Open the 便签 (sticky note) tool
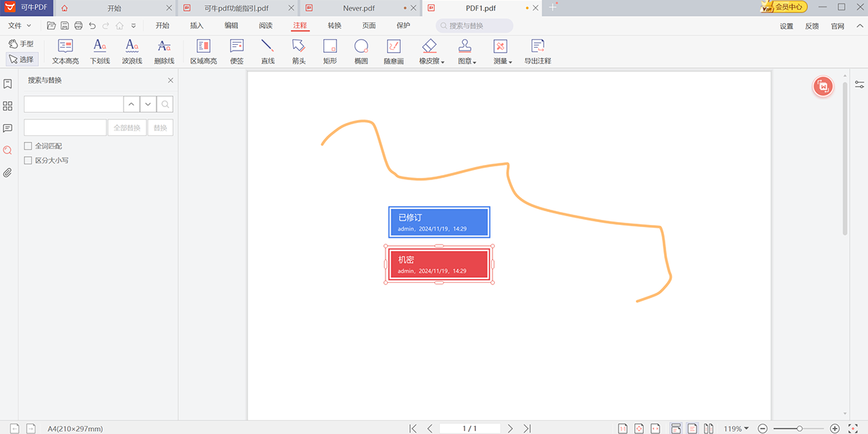 (236, 51)
